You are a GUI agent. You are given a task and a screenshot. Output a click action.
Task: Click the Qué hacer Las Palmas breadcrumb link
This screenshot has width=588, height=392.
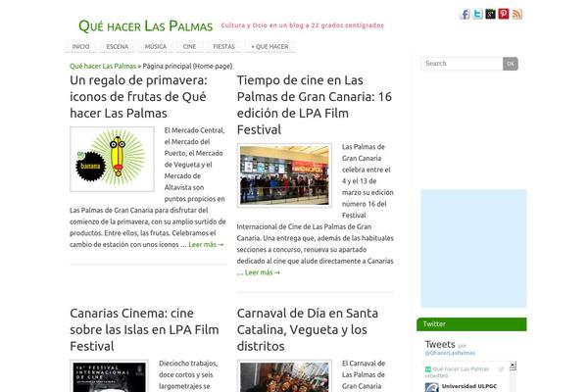click(x=103, y=66)
